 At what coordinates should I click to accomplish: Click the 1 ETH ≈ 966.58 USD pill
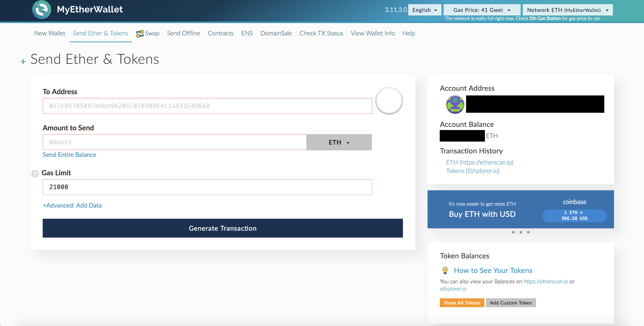pyautogui.click(x=574, y=216)
